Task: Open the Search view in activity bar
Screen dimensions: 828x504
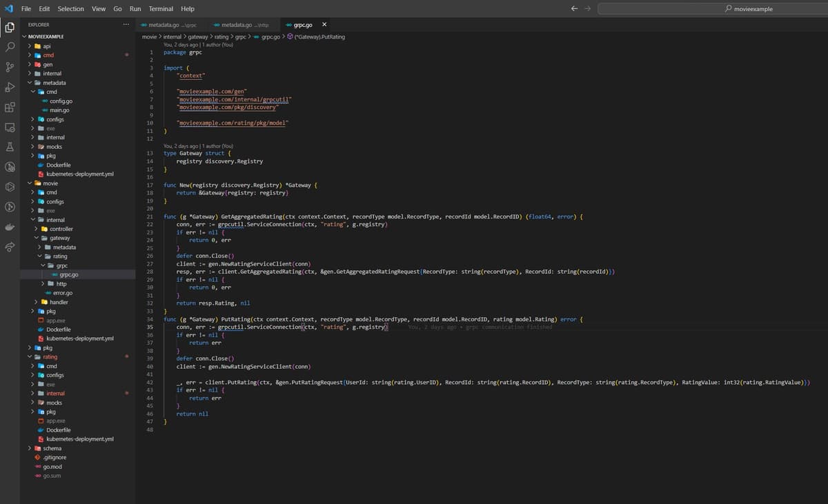Action: tap(10, 48)
